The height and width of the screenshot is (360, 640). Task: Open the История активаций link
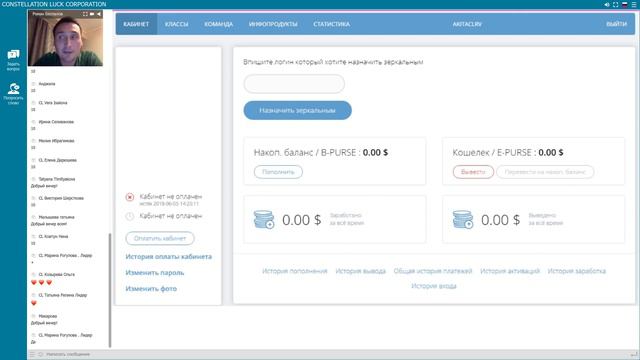(x=510, y=271)
